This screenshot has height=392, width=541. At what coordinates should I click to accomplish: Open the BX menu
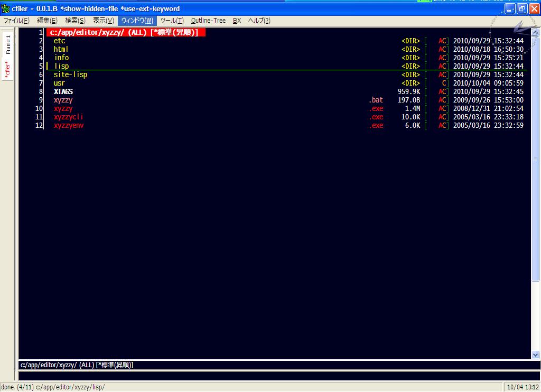[237, 21]
